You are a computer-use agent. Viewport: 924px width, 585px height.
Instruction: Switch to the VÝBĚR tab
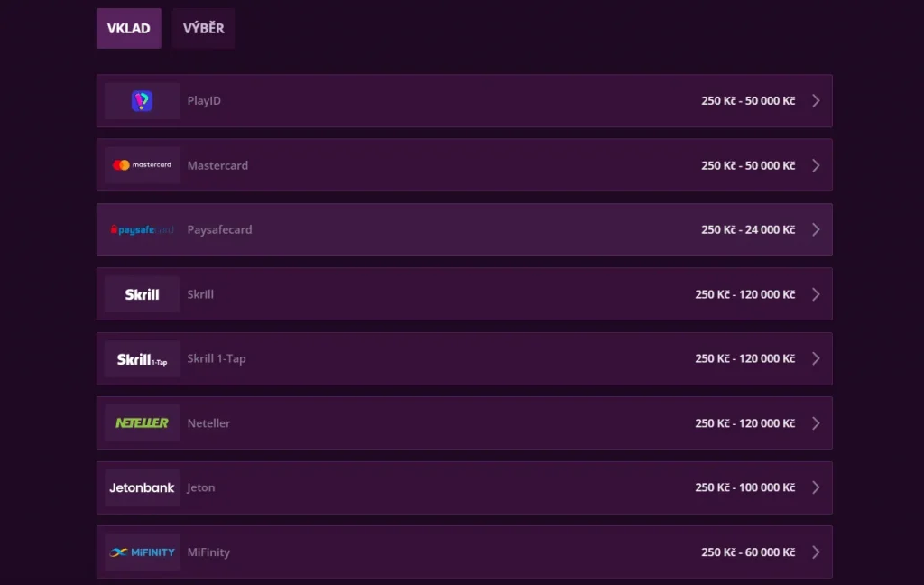click(x=203, y=29)
